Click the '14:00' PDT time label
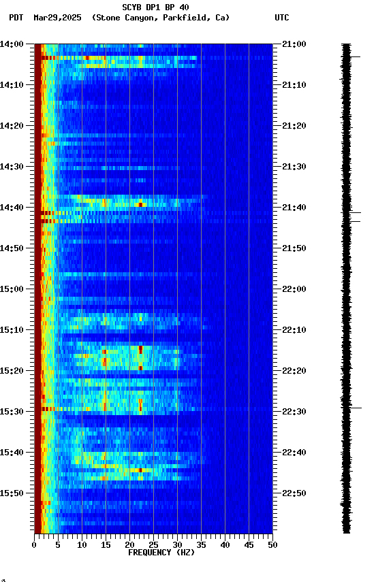This screenshot has width=376, height=588. (12, 44)
